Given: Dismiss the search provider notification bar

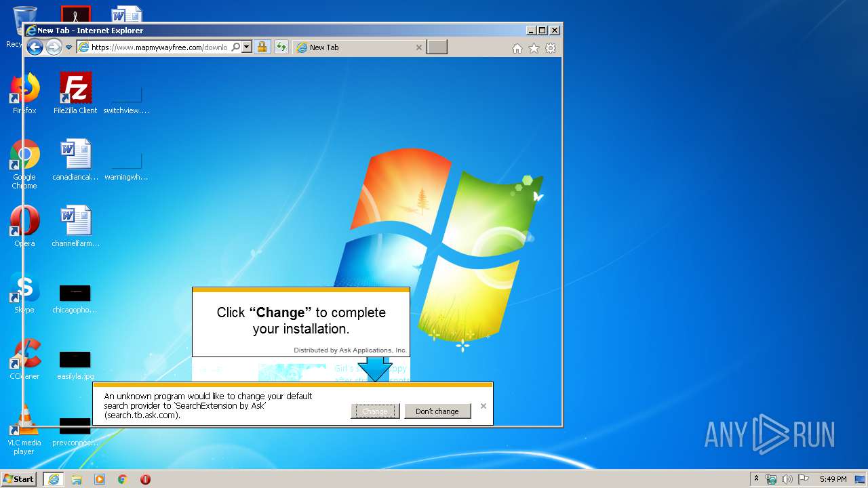Looking at the screenshot, I should click(x=484, y=406).
